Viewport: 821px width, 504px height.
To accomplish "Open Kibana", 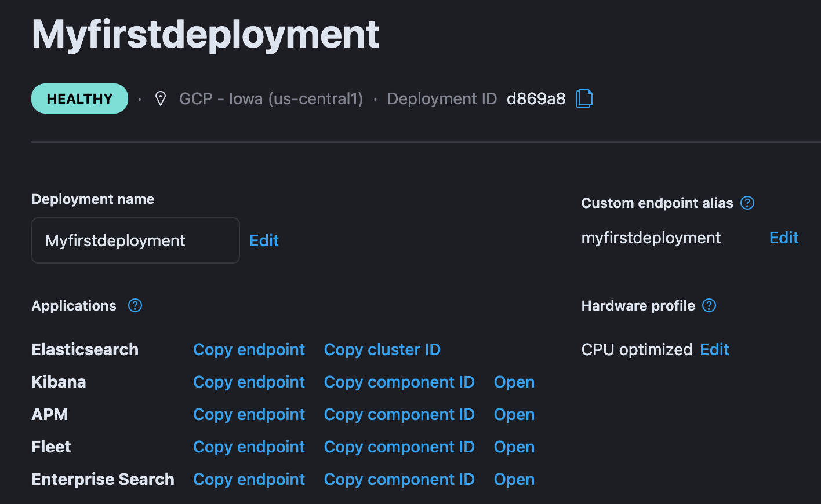I will pos(514,382).
